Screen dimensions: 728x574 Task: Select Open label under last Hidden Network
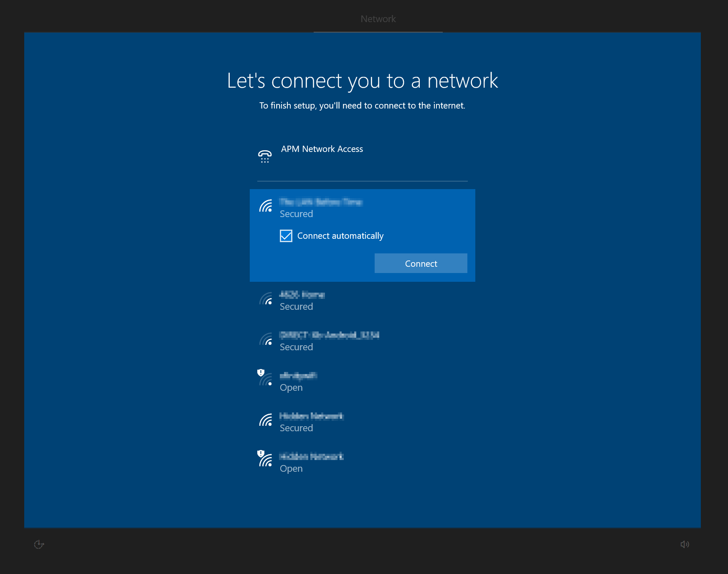tap(291, 469)
